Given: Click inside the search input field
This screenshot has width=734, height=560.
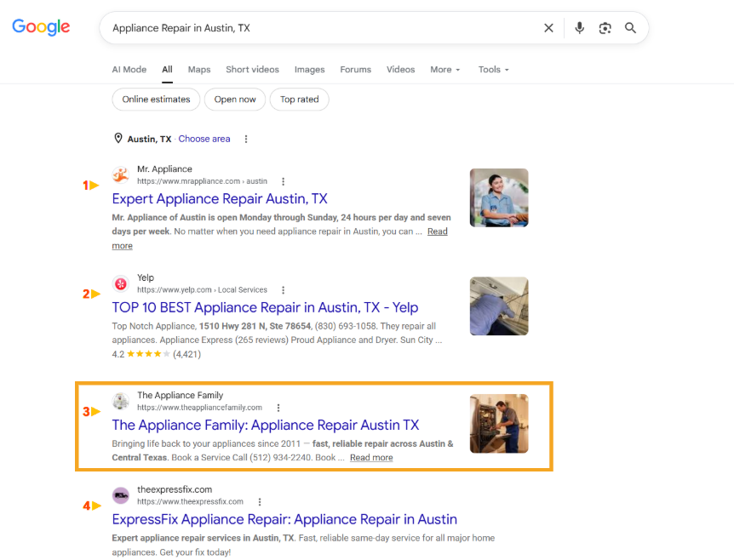Looking at the screenshot, I should (x=323, y=28).
